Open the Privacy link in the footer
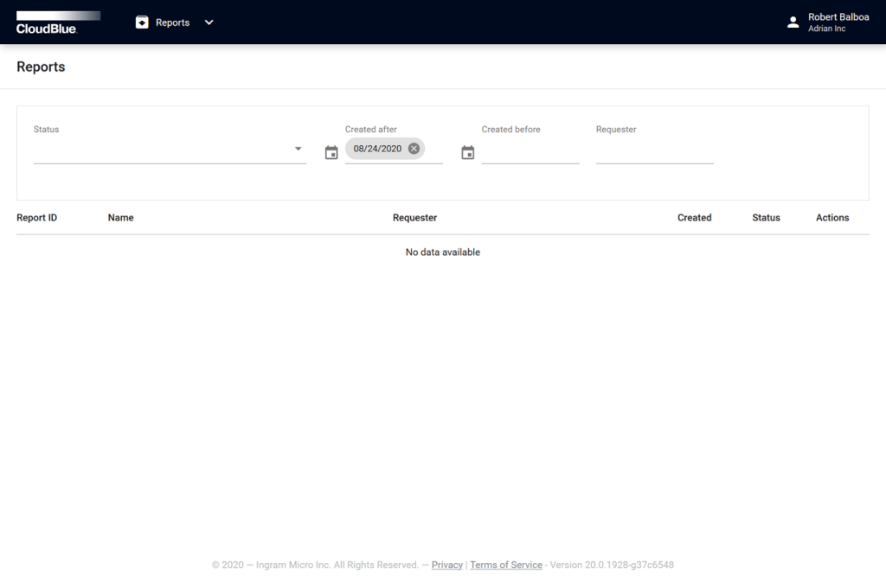 tap(446, 565)
